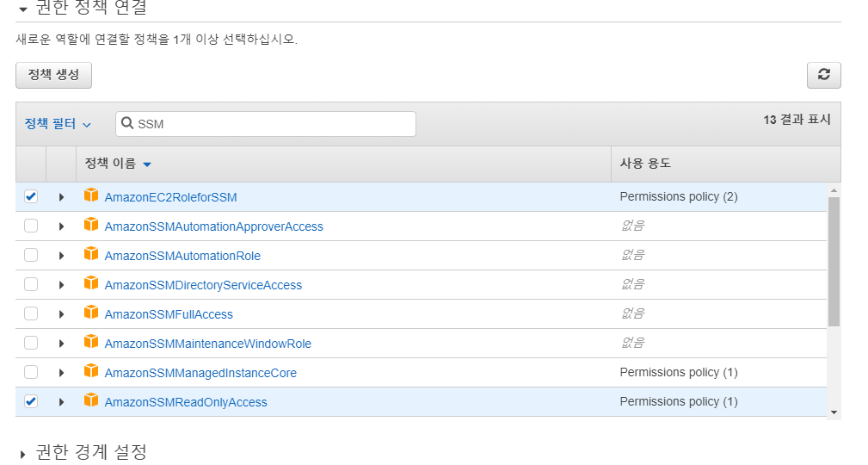Screen dimensions: 868x465
Task: Check the AmazonSSMAutomationRole checkbox
Action: (x=31, y=255)
